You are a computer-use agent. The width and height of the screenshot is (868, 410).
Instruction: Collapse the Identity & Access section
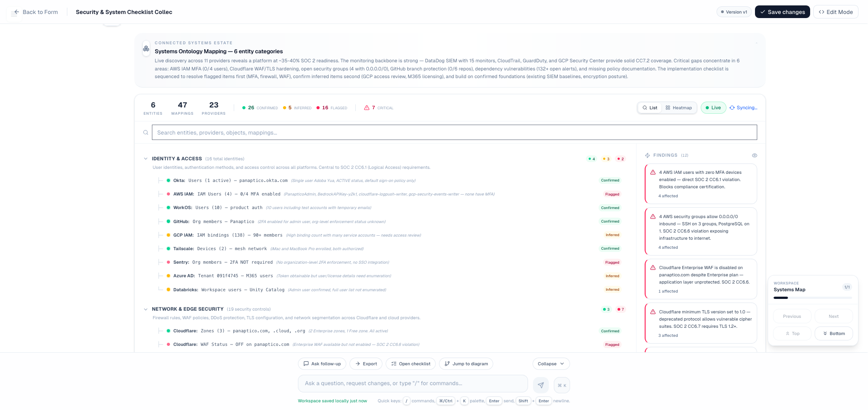(x=146, y=158)
